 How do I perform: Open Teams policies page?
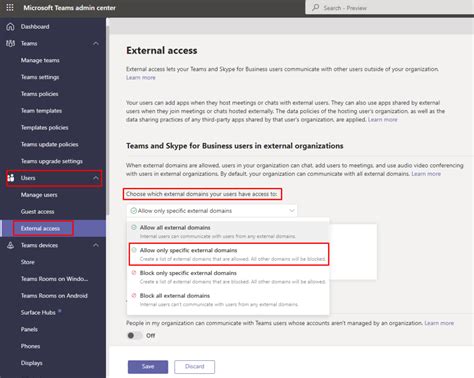(39, 94)
